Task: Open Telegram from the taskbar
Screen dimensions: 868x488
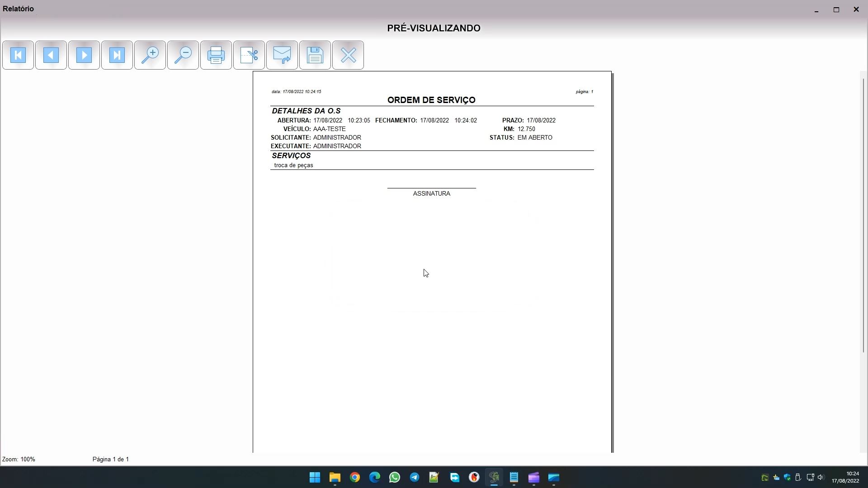Action: (x=415, y=478)
